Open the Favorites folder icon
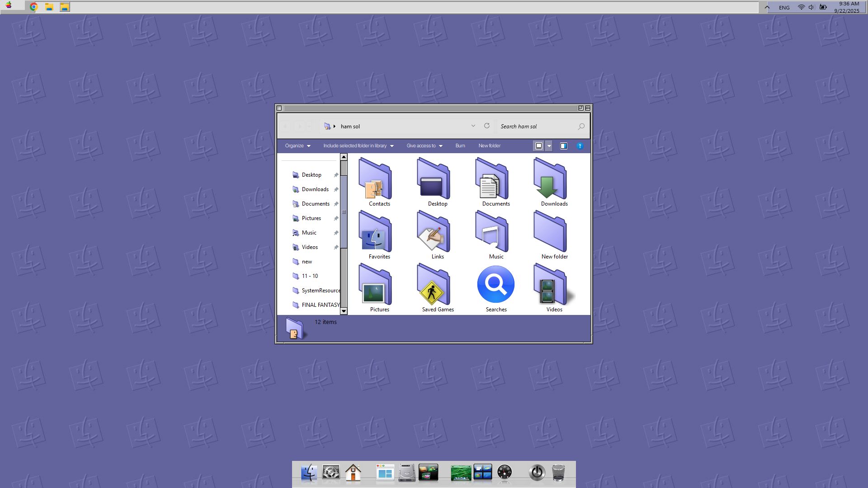This screenshot has width=868, height=488. (x=375, y=233)
